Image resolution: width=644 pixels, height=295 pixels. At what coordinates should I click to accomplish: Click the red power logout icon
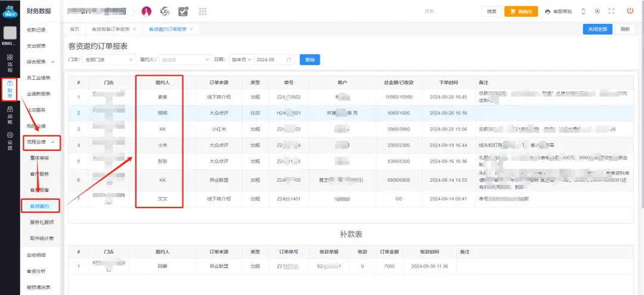(630, 11)
